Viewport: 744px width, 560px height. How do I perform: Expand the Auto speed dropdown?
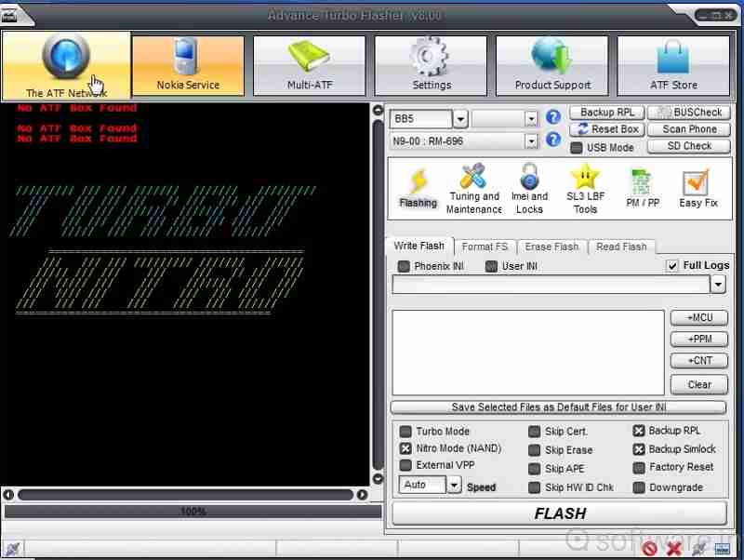coord(454,485)
